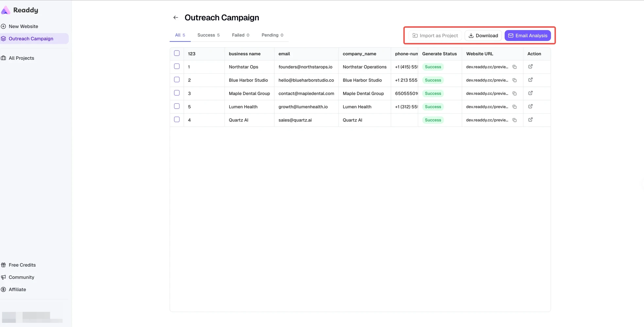The height and width of the screenshot is (327, 644).
Task: Select the New Website icon in sidebar
Action: (3, 26)
